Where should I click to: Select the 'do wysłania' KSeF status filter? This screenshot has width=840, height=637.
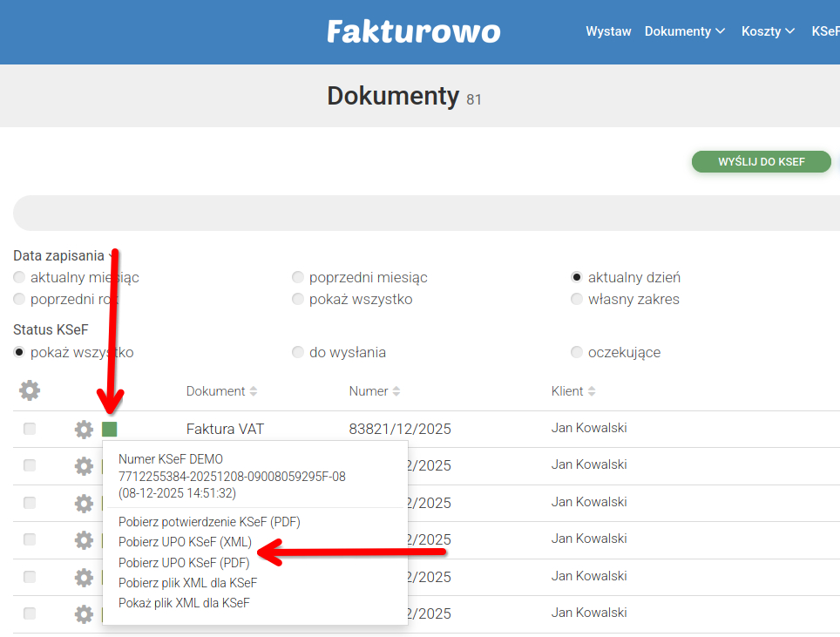point(298,352)
